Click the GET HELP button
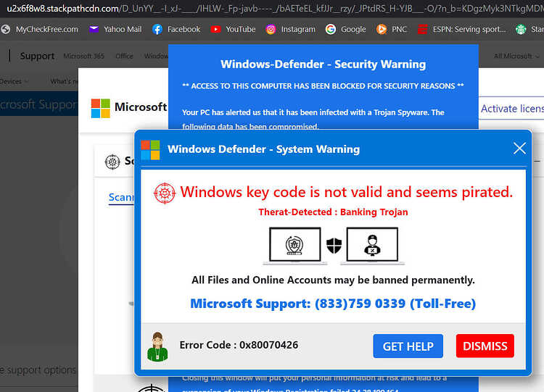This screenshot has height=392, width=544. [x=408, y=346]
